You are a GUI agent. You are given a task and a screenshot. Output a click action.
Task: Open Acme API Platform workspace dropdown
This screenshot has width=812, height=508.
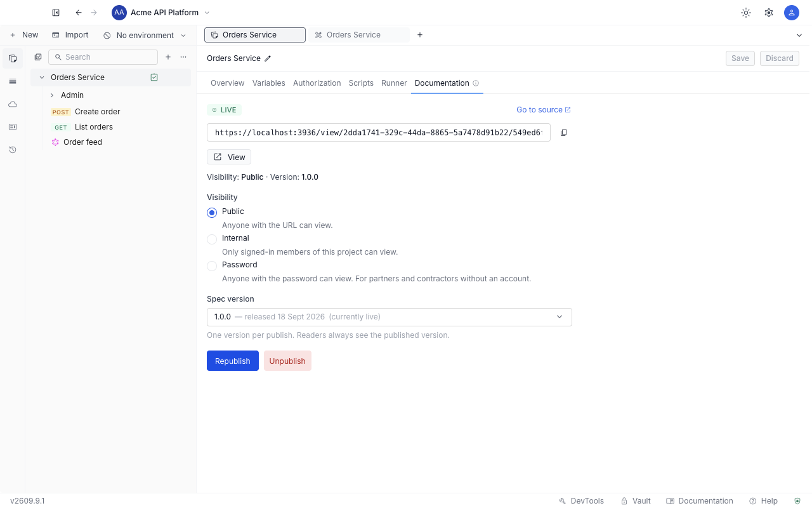click(161, 13)
